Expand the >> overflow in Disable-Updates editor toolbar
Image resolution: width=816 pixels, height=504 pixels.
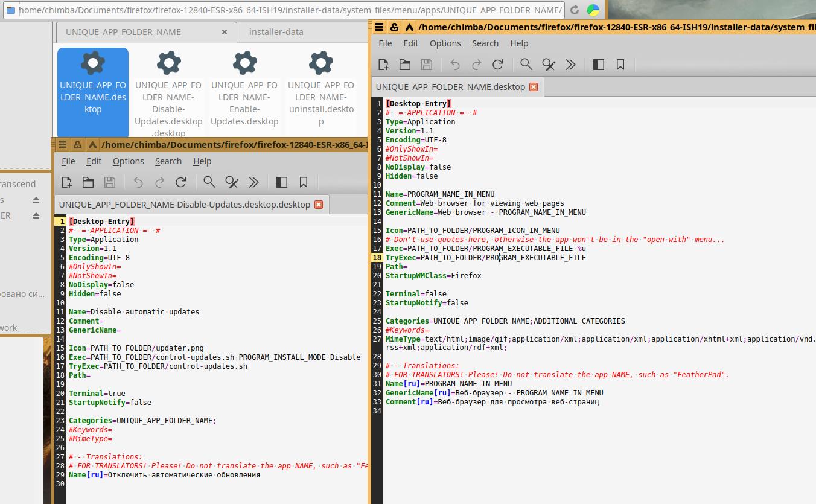coord(253,182)
